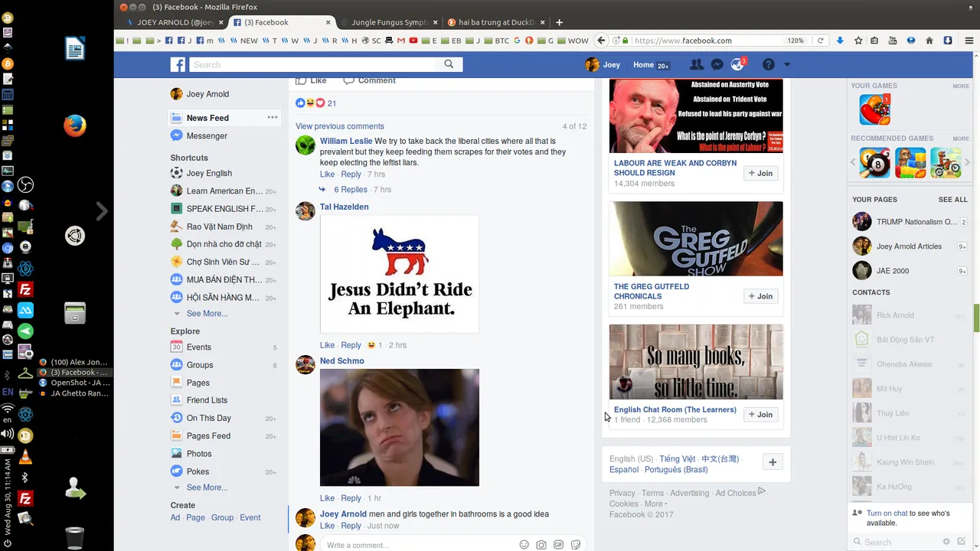980x551 pixels.
Task: Click Reply under Tal Hazelden's comment
Action: pos(351,345)
